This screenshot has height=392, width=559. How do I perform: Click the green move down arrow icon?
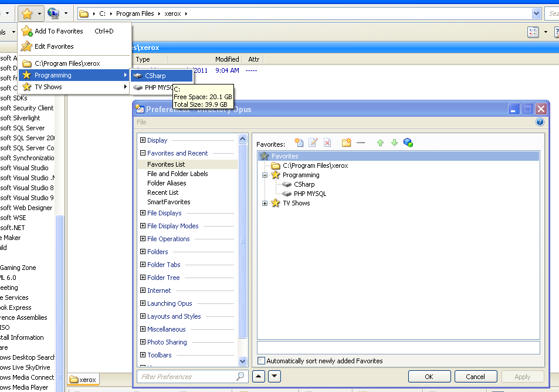394,143
